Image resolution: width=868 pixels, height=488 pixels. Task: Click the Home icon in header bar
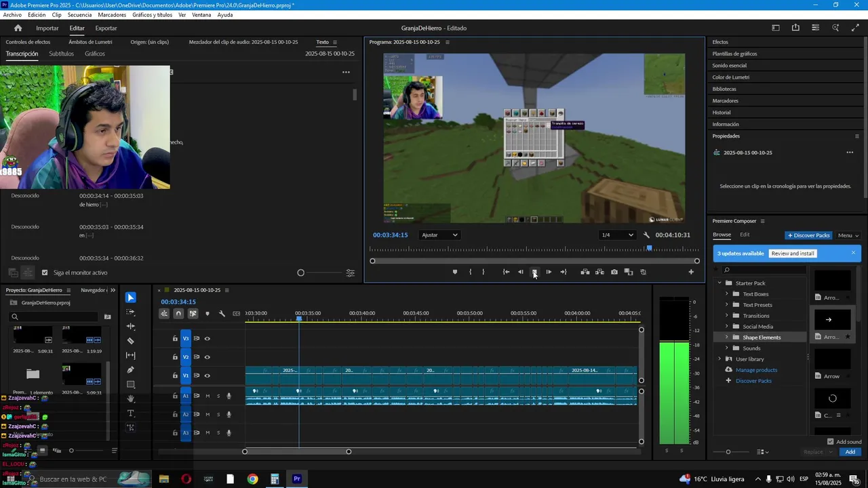pyautogui.click(x=18, y=28)
